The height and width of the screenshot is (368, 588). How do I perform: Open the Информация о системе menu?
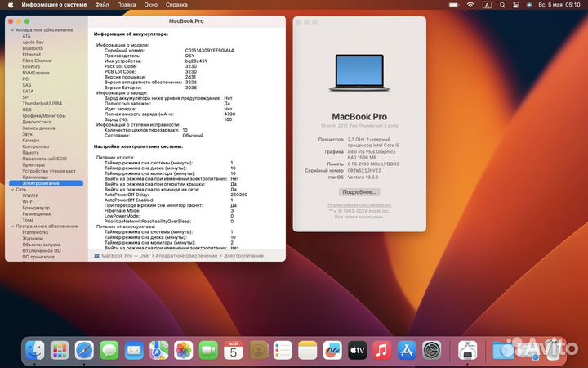(54, 5)
